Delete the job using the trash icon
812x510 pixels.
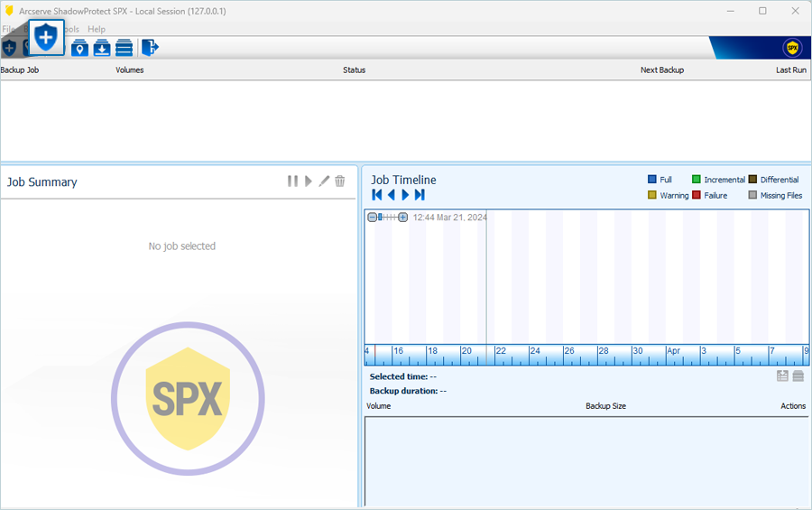[340, 181]
